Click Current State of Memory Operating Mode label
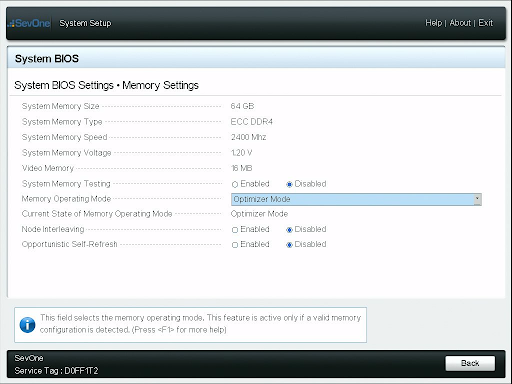Screen dimensions: 512x384 click(x=97, y=214)
